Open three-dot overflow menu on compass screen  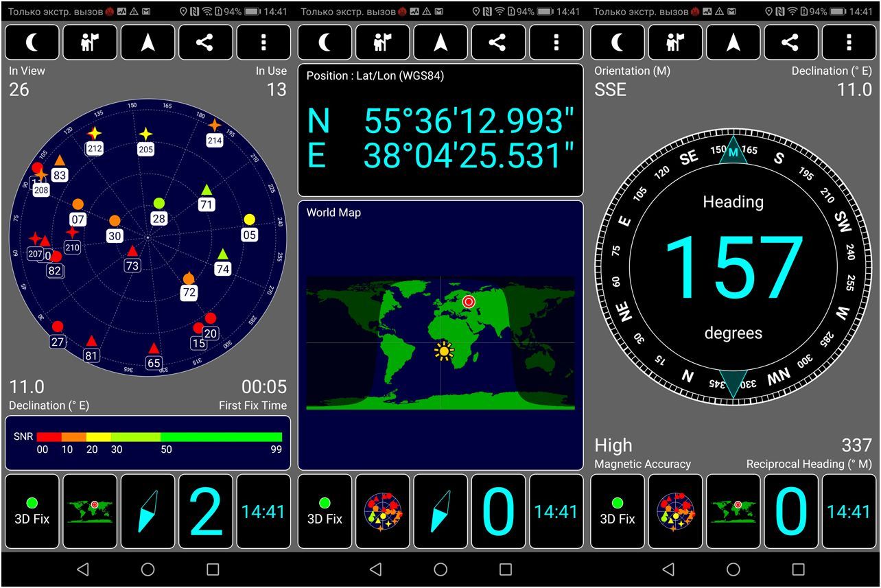[849, 43]
